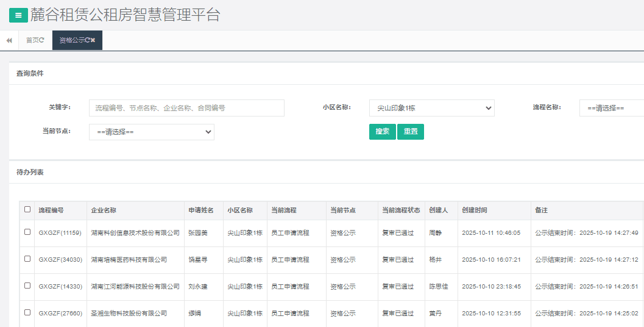Expand the 当前节点 dropdown

coord(151,132)
